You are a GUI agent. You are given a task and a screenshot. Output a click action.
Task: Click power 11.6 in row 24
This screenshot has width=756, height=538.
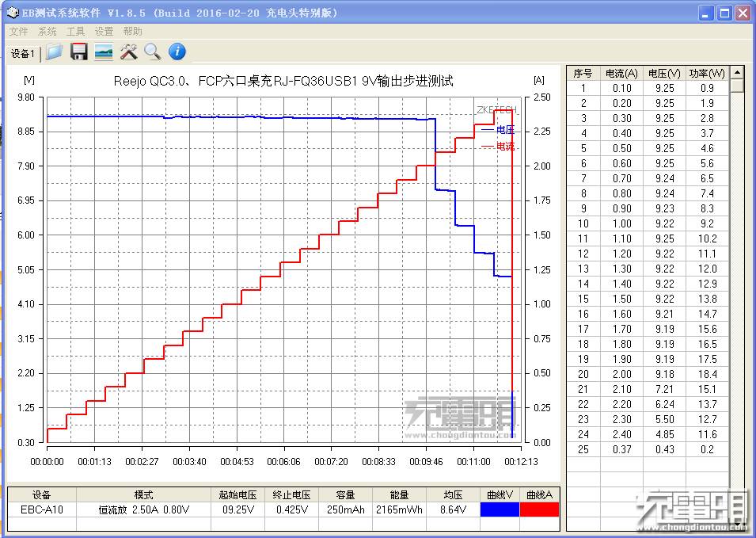707,435
